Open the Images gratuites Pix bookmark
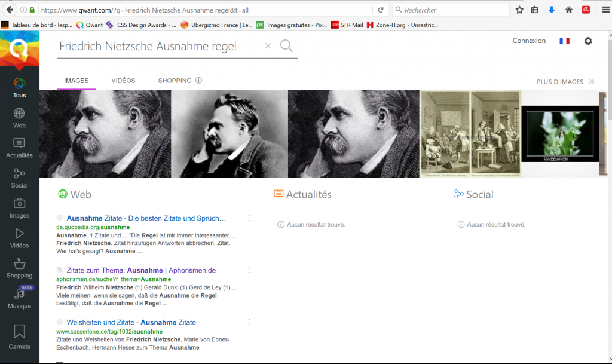This screenshot has width=612, height=364. (292, 25)
